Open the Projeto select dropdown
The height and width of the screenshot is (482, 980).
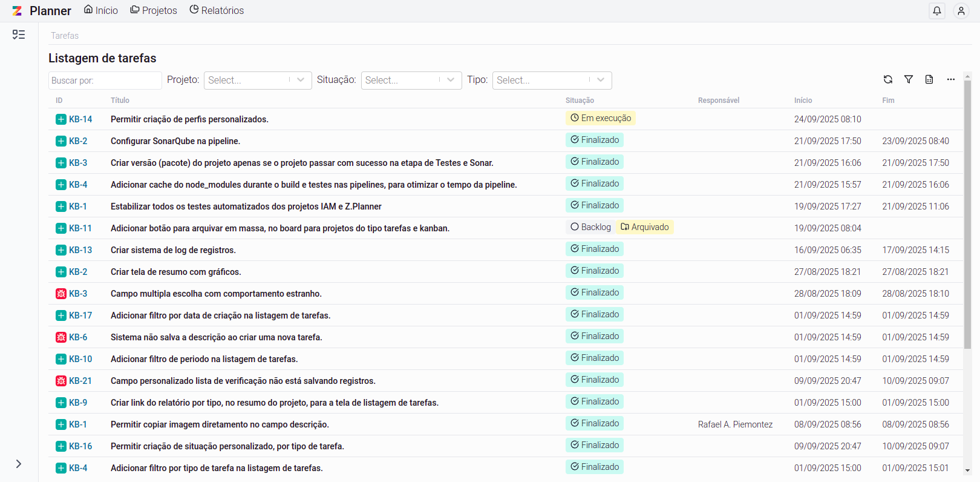[258, 80]
